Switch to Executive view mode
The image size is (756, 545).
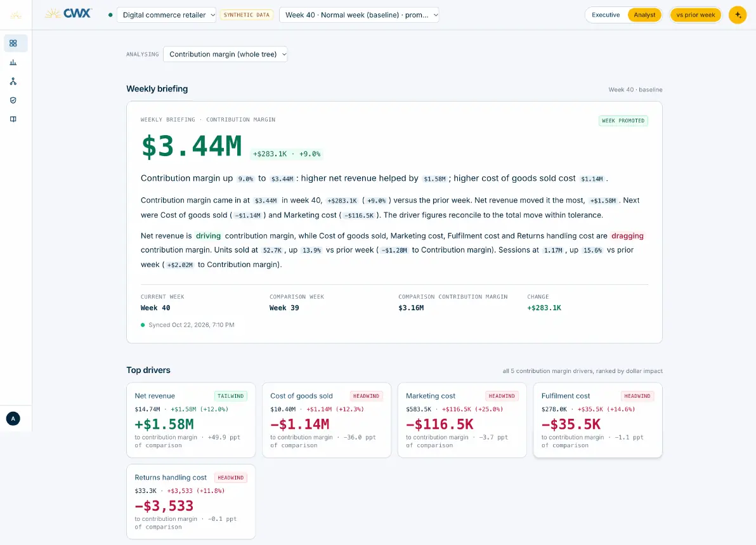pos(606,15)
